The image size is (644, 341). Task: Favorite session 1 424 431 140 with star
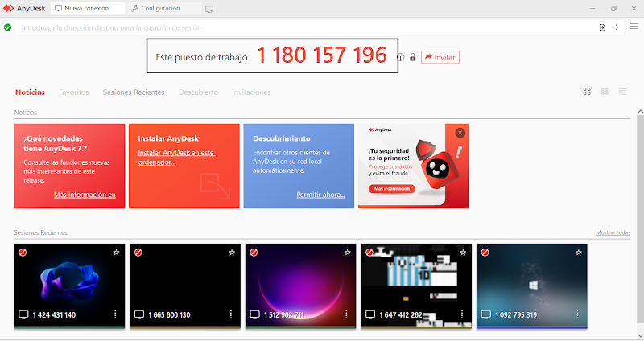116,253
